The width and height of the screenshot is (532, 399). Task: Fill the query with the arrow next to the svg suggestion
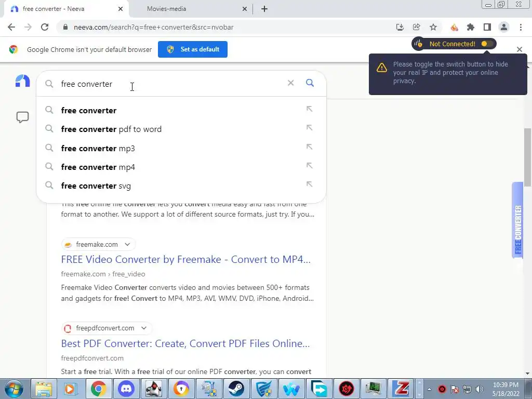[x=309, y=184]
